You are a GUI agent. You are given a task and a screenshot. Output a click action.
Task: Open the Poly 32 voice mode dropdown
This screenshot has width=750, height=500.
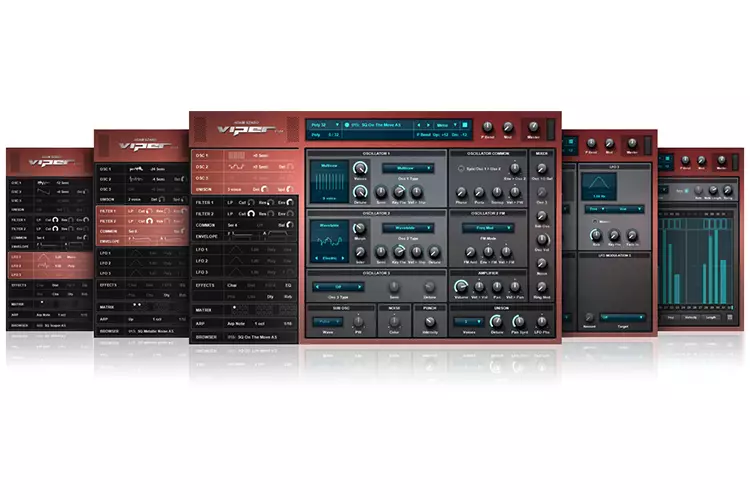coord(325,125)
